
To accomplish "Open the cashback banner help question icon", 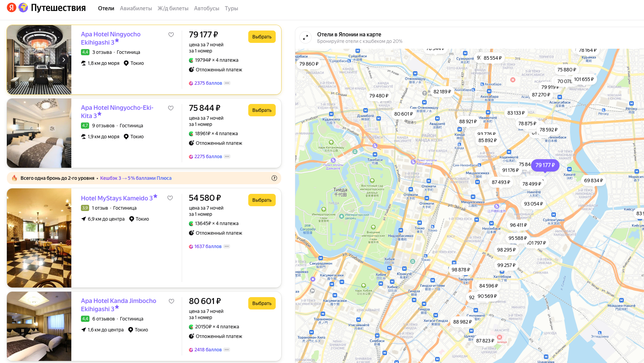I will pos(274,178).
